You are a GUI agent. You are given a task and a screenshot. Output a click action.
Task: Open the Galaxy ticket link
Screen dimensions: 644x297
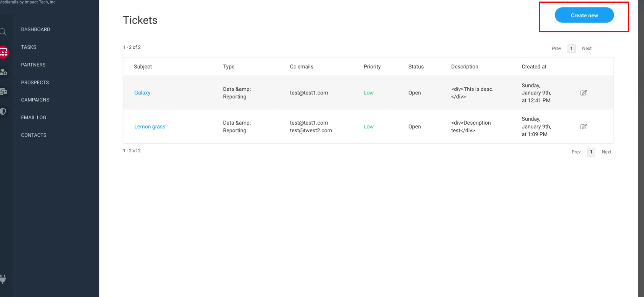point(142,93)
